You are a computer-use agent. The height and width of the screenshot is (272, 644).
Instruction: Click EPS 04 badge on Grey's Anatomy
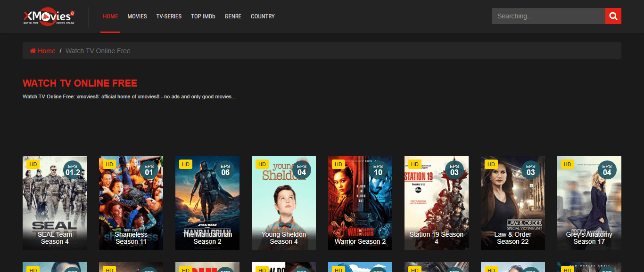607,169
